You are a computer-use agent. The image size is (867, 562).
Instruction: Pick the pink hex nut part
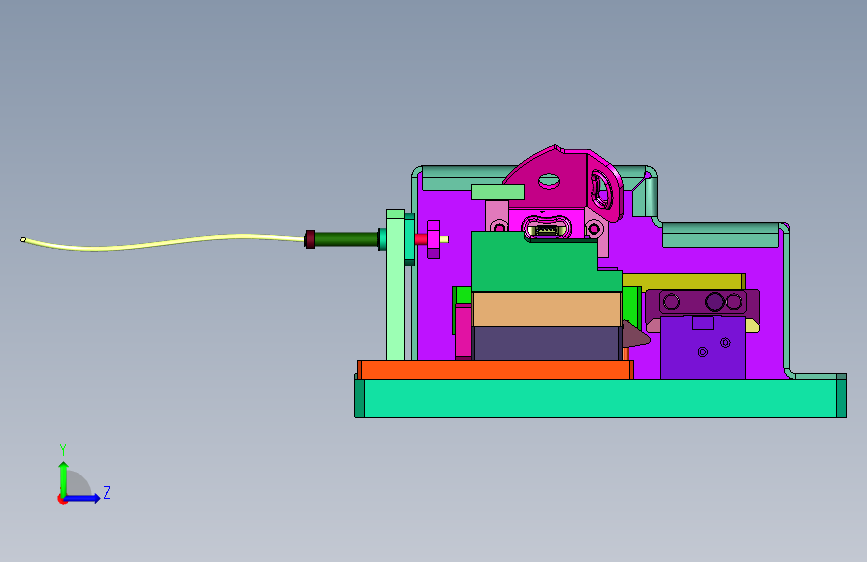tap(434, 240)
